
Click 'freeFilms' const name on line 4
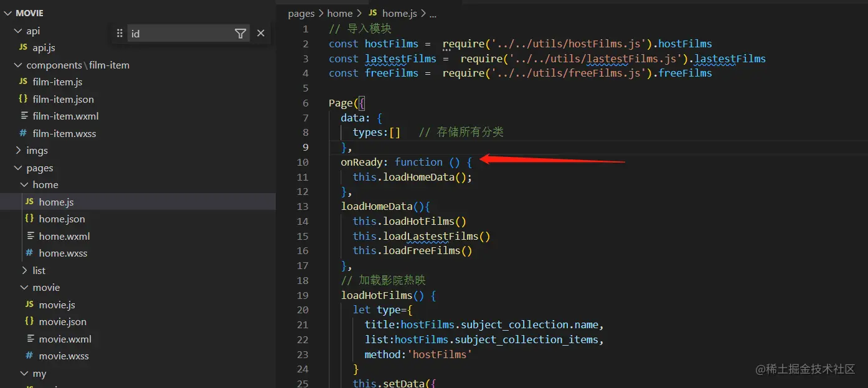pos(392,73)
